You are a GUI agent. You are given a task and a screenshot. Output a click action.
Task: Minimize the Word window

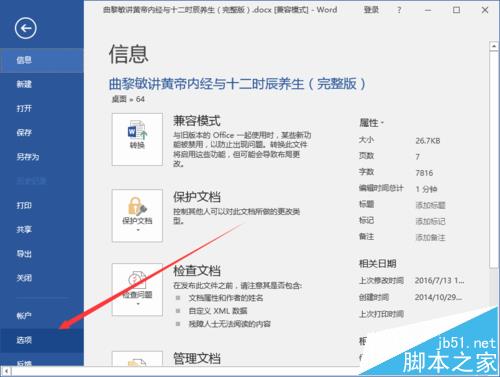428,10
